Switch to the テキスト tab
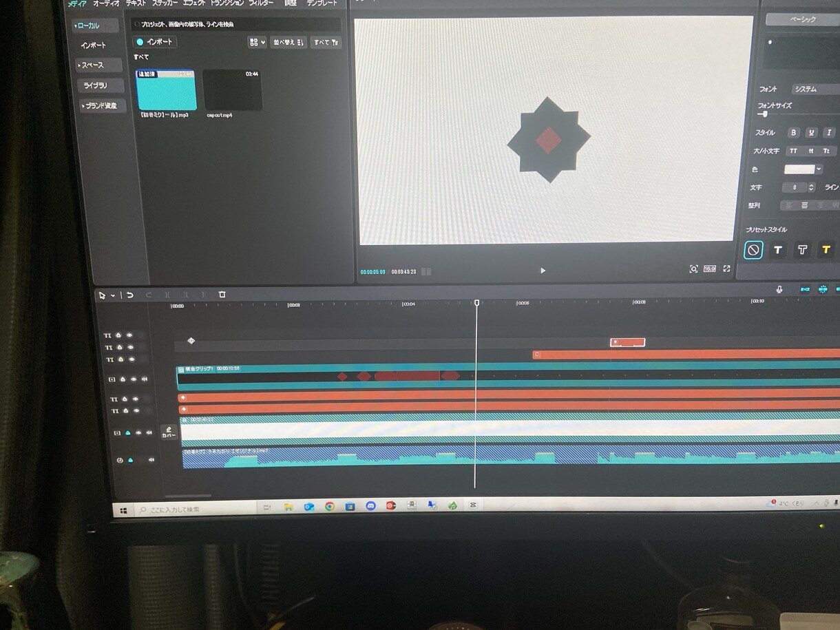 (x=136, y=3)
